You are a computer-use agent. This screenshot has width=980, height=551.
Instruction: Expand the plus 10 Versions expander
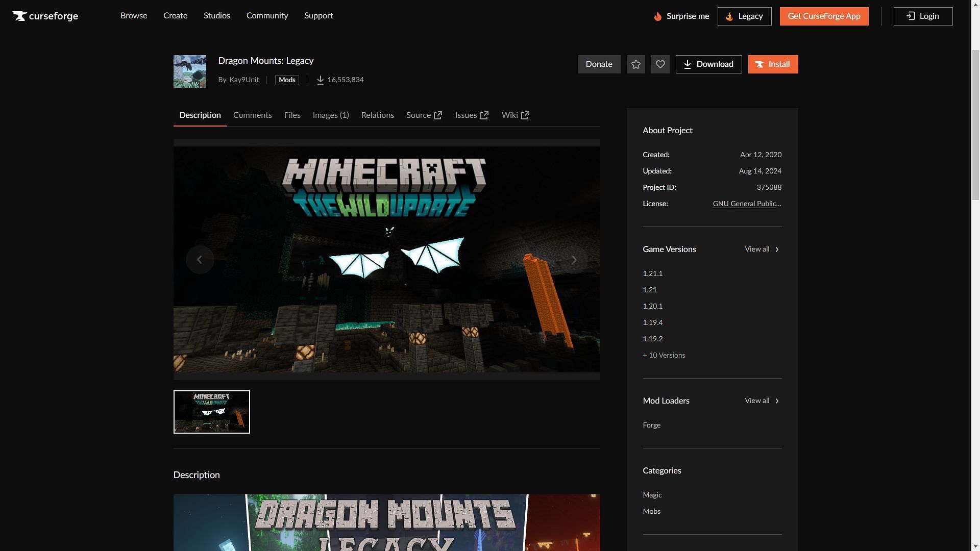click(664, 355)
